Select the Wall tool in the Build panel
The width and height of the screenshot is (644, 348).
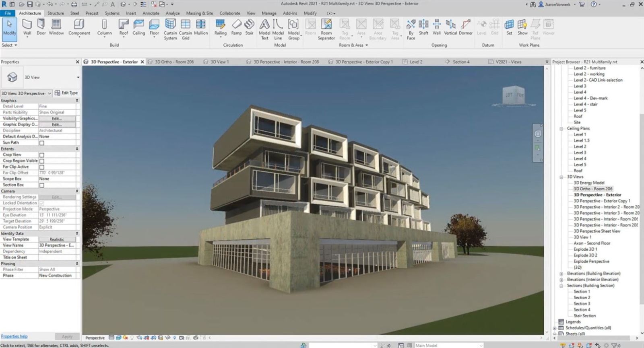(27, 27)
